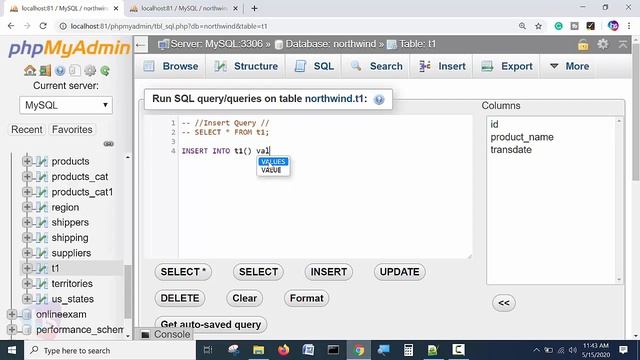
Task: Open the Console bar
Action: [166, 335]
